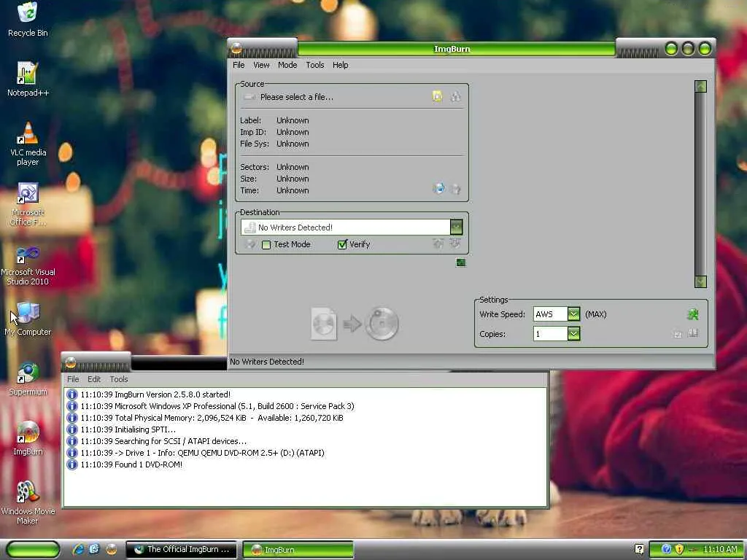Expand the Write Speed dropdown arrow
The image size is (747, 560).
click(x=573, y=314)
